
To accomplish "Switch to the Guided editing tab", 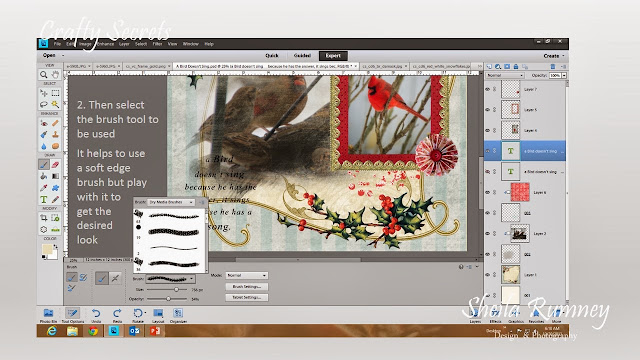I will 302,56.
